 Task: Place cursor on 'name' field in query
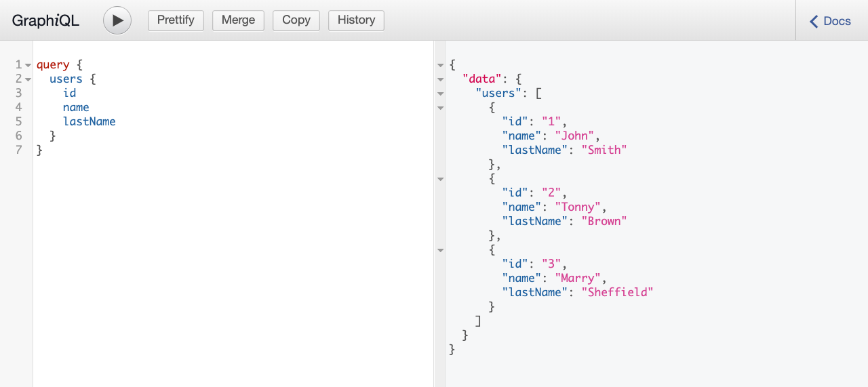[76, 108]
